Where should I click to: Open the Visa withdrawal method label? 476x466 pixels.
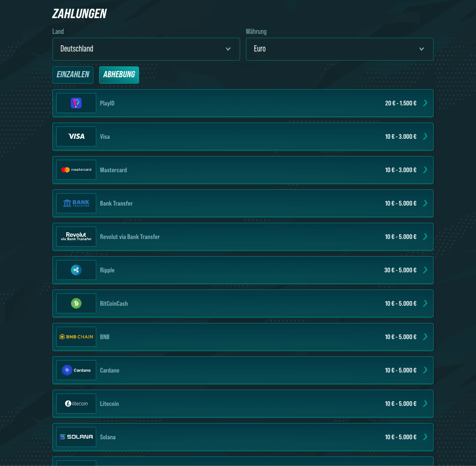point(105,137)
